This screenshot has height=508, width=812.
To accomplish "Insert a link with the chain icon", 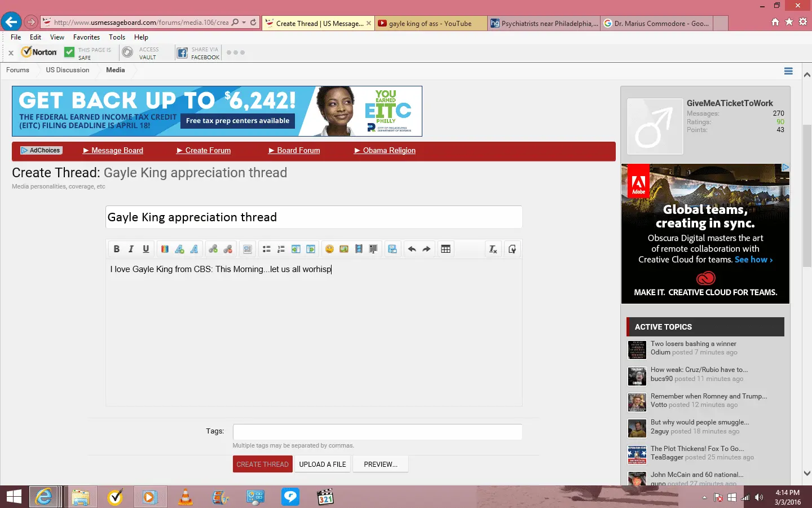I will [x=213, y=249].
